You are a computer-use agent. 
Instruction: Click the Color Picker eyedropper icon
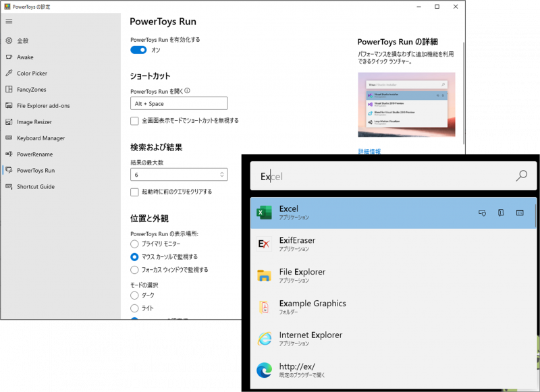pos(9,73)
